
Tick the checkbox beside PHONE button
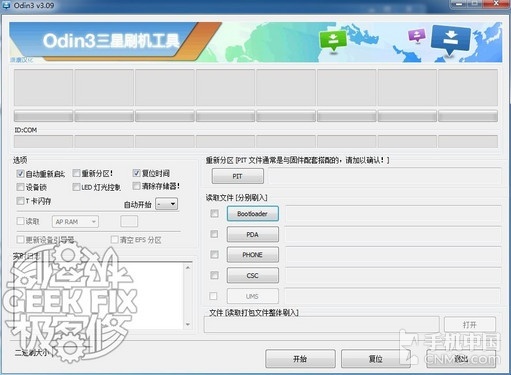point(214,255)
